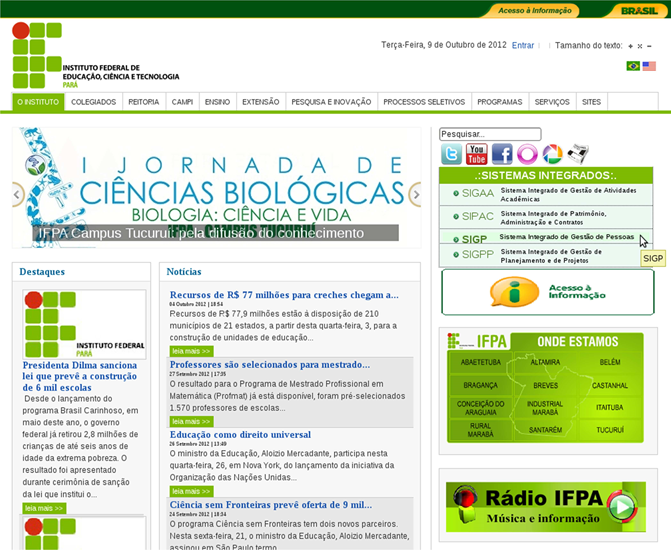The height and width of the screenshot is (550, 671).
Task: Select Belém campus on the map
Action: point(610,362)
